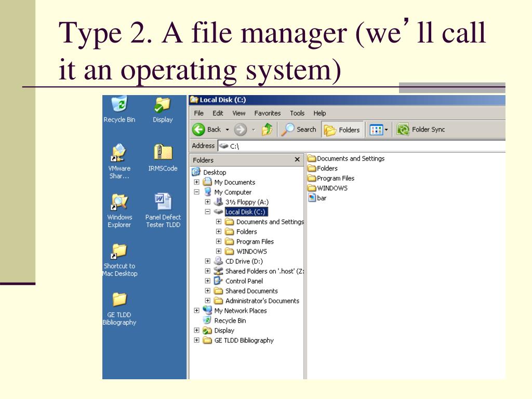Image resolution: width=532 pixels, height=399 pixels.
Task: Expand the My Documents node
Action: point(196,182)
